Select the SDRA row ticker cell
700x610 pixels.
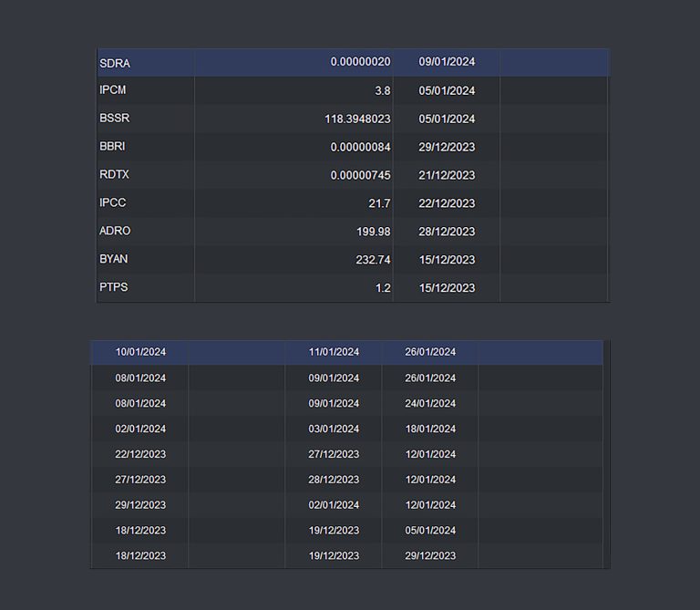(x=115, y=63)
